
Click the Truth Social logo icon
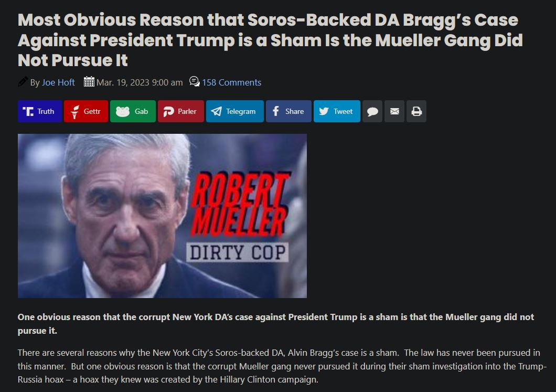pyautogui.click(x=28, y=111)
